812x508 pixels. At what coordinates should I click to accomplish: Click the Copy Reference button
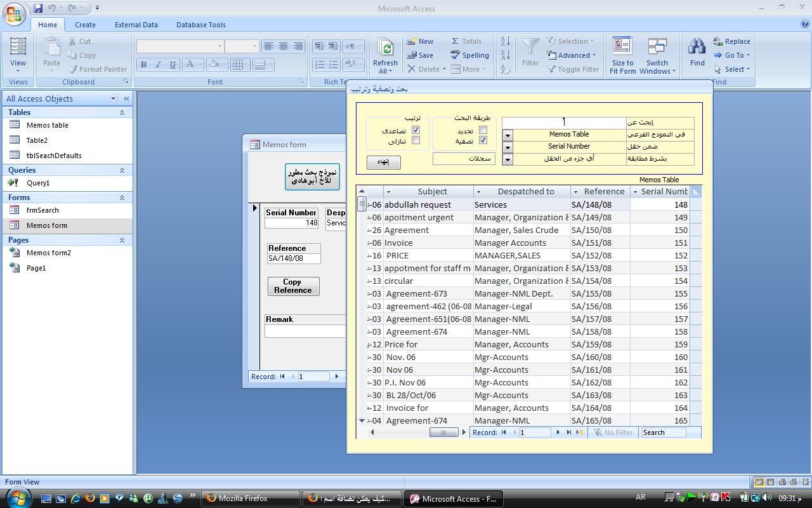293,286
